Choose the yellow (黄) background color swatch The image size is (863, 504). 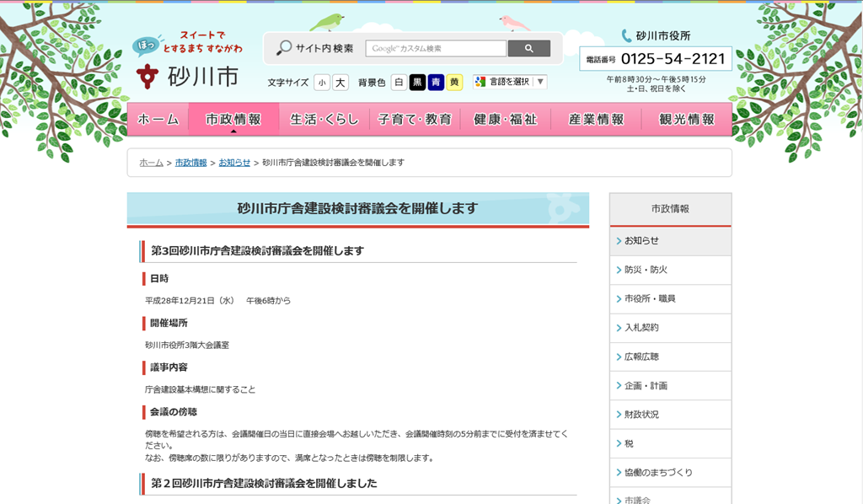(x=454, y=83)
